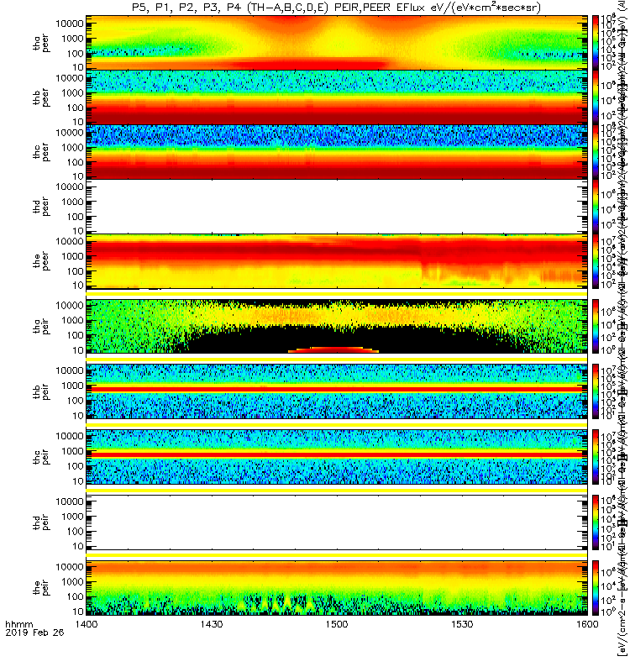The height and width of the screenshot is (672, 630).
Task: Select the color bar beside tha peer panel
Action: [x=596, y=43]
